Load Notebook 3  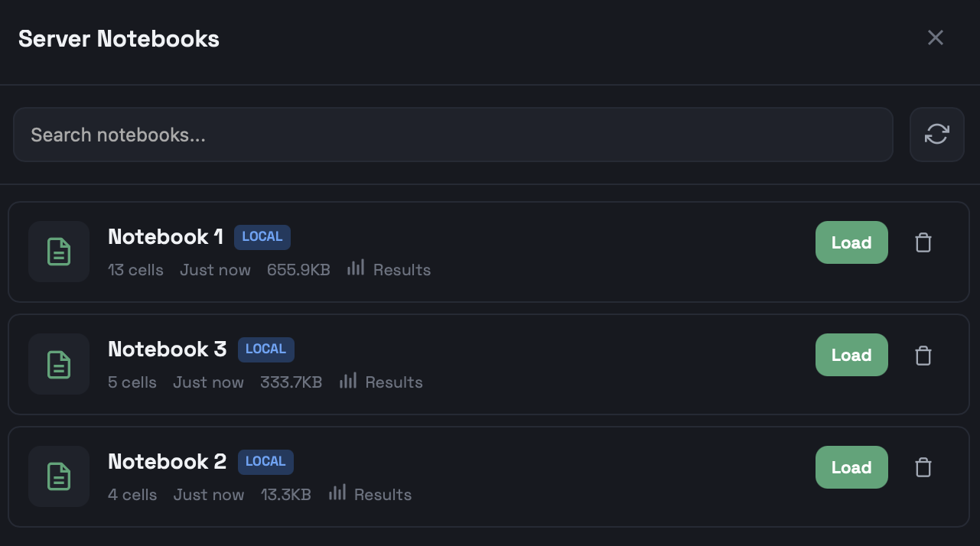coord(851,355)
